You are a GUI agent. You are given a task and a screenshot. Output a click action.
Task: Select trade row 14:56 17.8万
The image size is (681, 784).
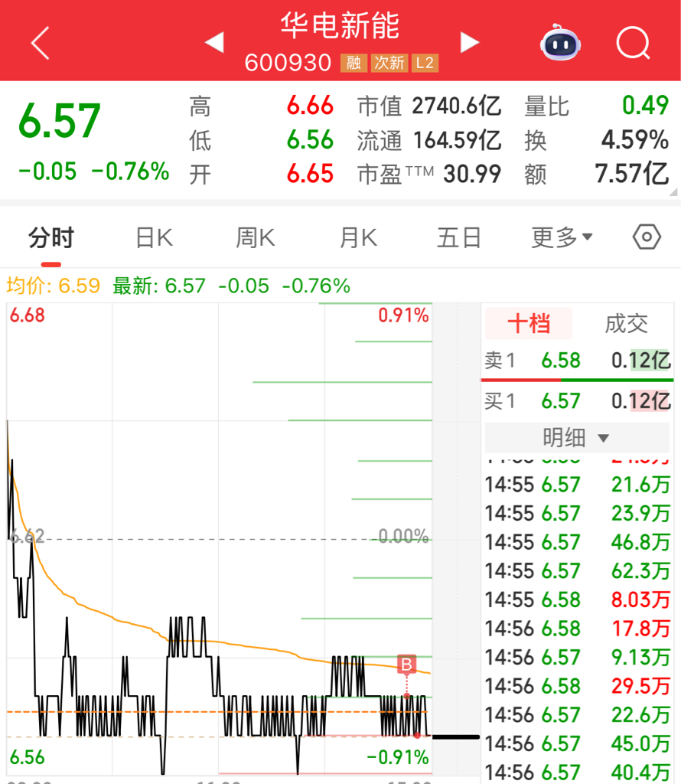point(577,629)
